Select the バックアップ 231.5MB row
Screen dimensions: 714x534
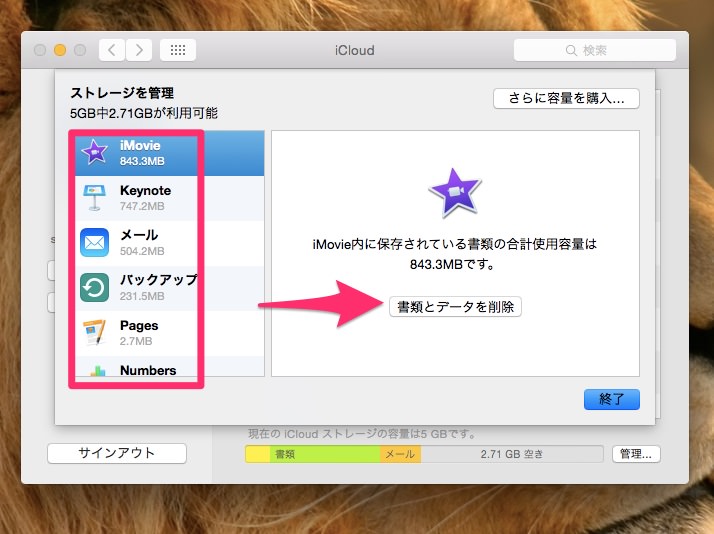pyautogui.click(x=169, y=288)
